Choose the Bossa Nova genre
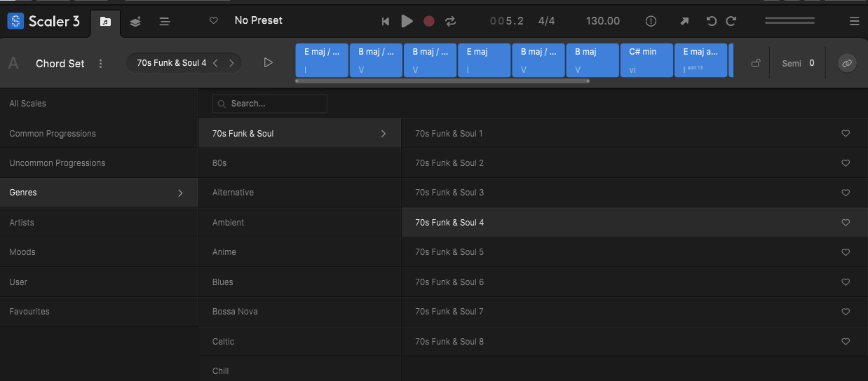 235,312
